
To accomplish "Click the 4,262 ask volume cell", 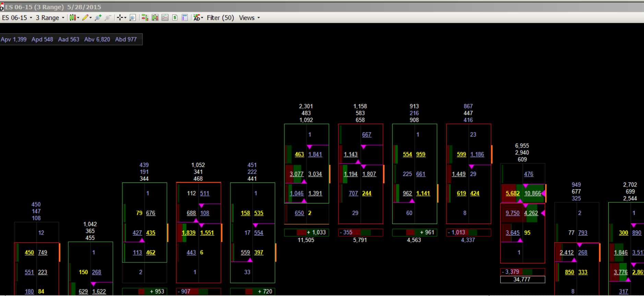I will point(531,213).
